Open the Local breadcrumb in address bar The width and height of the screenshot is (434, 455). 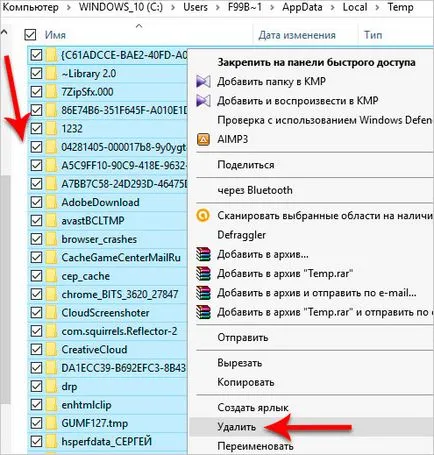[x=355, y=7]
